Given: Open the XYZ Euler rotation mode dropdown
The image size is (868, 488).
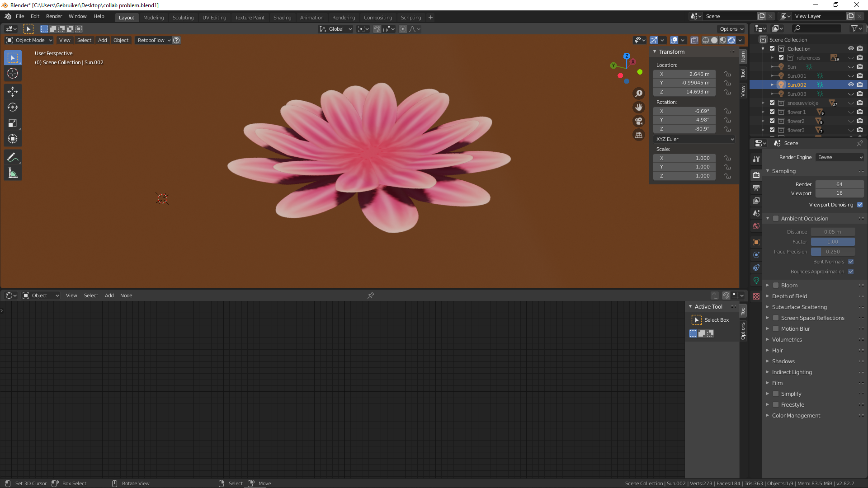Looking at the screenshot, I should [694, 139].
